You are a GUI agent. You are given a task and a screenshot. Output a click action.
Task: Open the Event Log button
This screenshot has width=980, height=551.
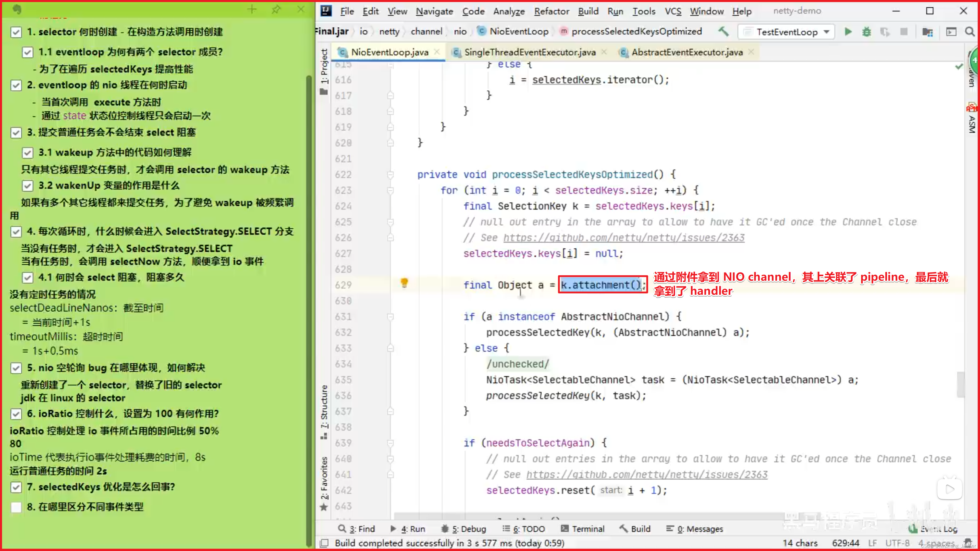pos(933,529)
